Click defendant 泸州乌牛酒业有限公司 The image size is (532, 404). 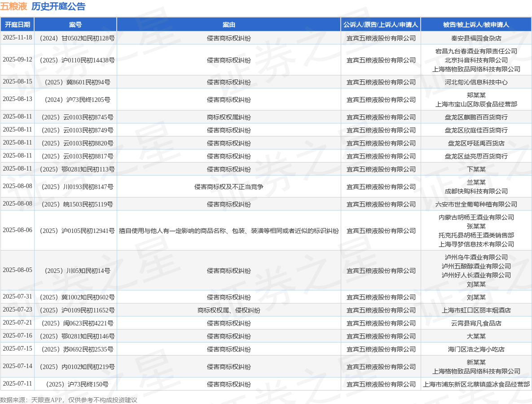coord(476,258)
